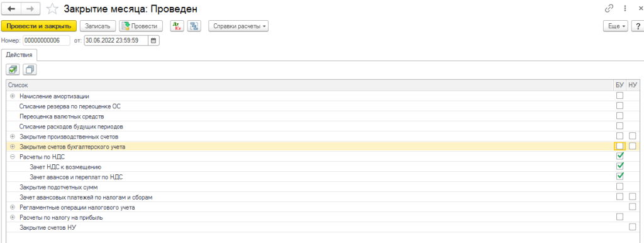The height and width of the screenshot is (243, 644).
Task: Uncheck all actions with the clear-all icon
Action: click(x=30, y=70)
